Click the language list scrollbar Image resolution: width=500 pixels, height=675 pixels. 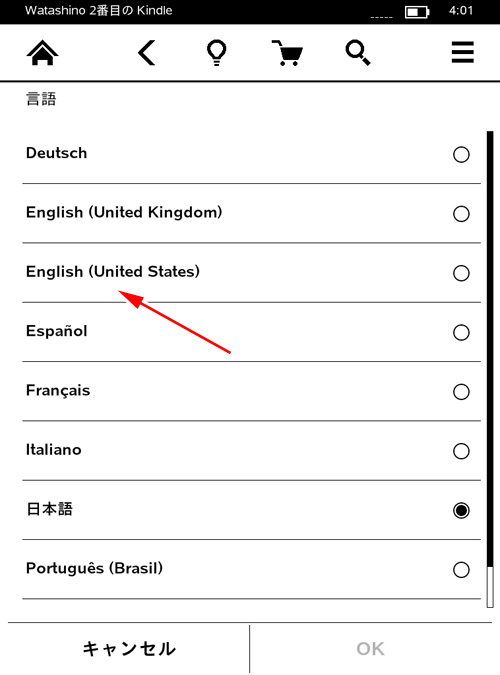490,369
